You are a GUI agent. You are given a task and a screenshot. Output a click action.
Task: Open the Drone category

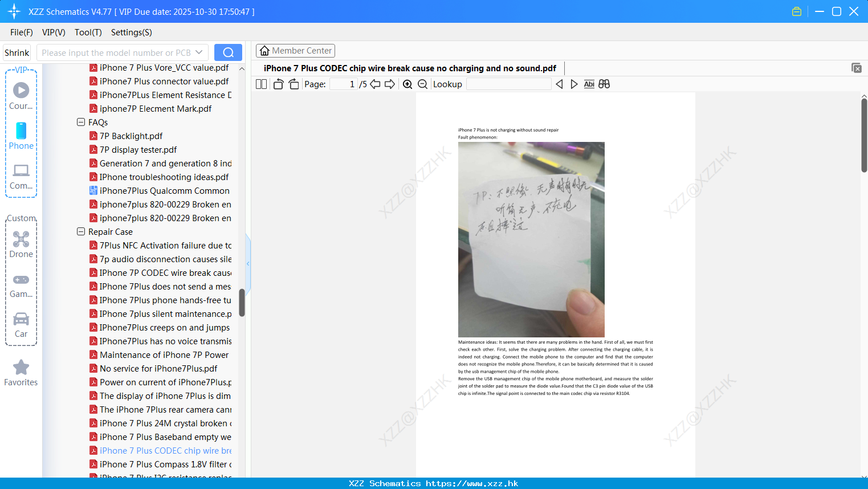21,244
